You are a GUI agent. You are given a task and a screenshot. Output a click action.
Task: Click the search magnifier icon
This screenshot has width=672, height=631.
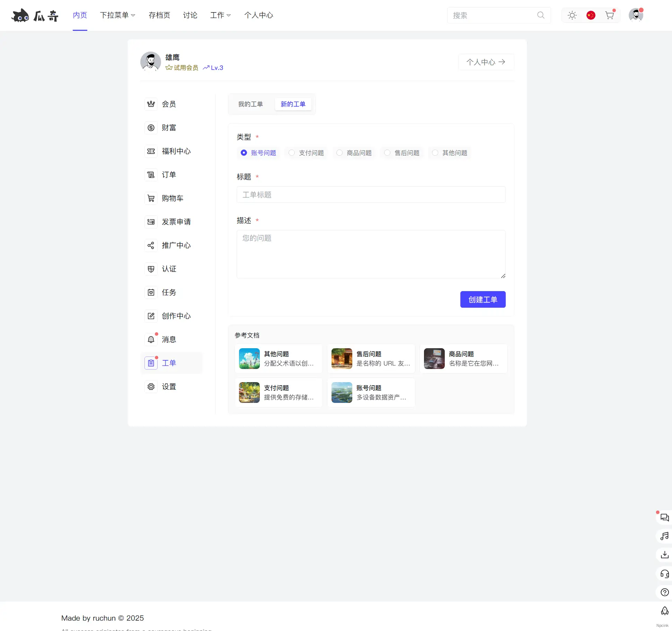[541, 15]
